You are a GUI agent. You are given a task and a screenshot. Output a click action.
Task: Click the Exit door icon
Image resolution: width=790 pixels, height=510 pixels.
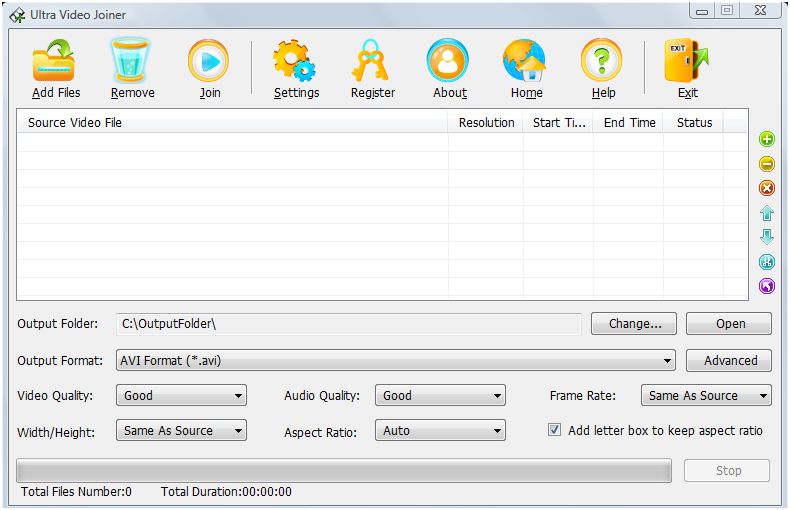686,60
